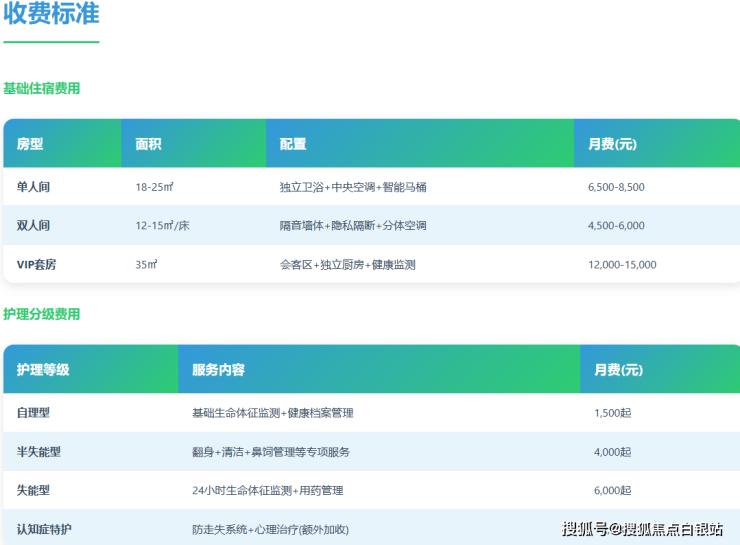Select the 认知症特护 row label

[x=45, y=529]
